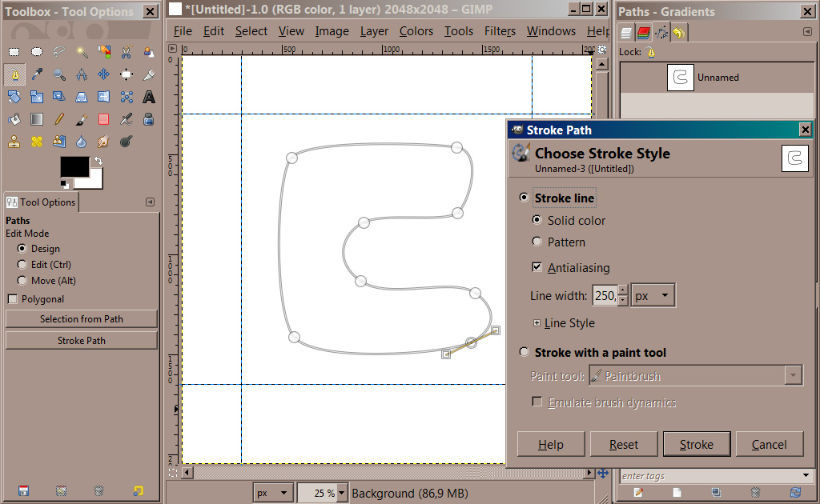This screenshot has height=504, width=820.
Task: Open the image unit px dropdown in status bar
Action: tap(272, 493)
